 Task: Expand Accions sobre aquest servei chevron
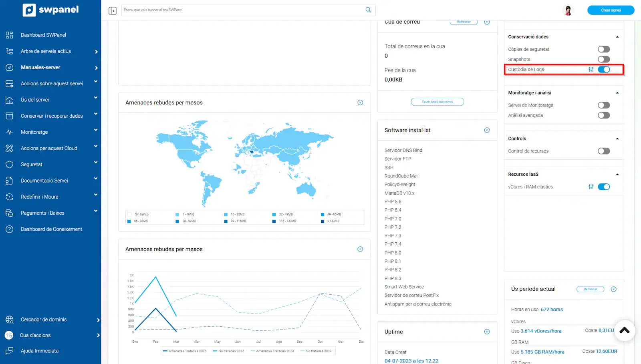tap(96, 81)
